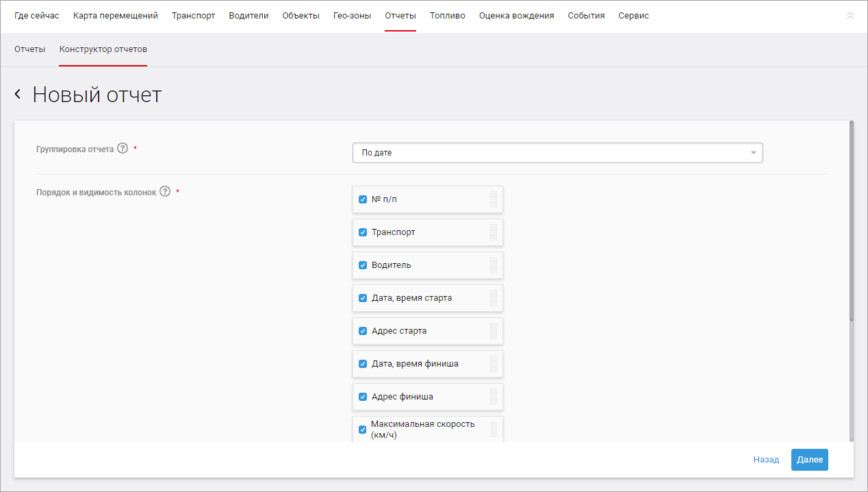The width and height of the screenshot is (868, 492).
Task: Open help icon next to Группировка отчета
Action: [123, 148]
